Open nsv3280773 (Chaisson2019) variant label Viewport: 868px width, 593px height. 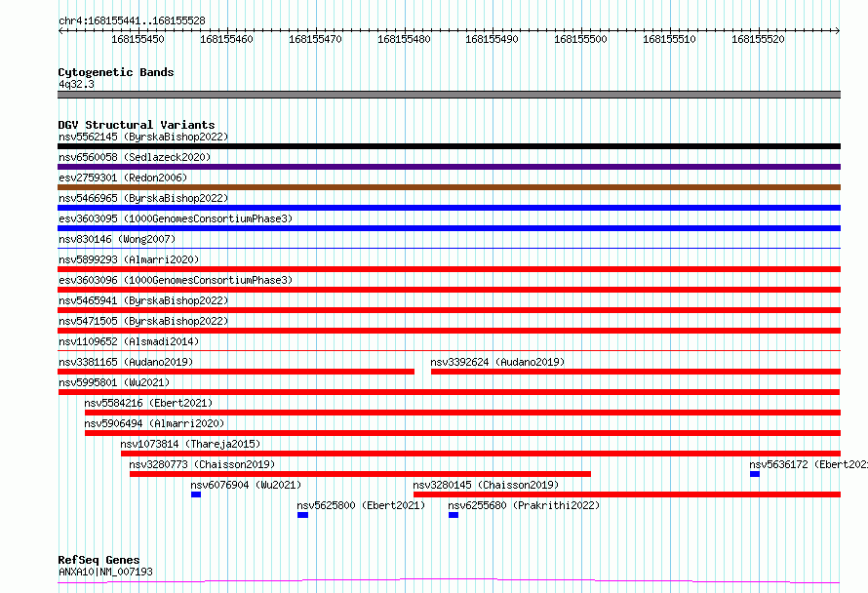coord(202,464)
